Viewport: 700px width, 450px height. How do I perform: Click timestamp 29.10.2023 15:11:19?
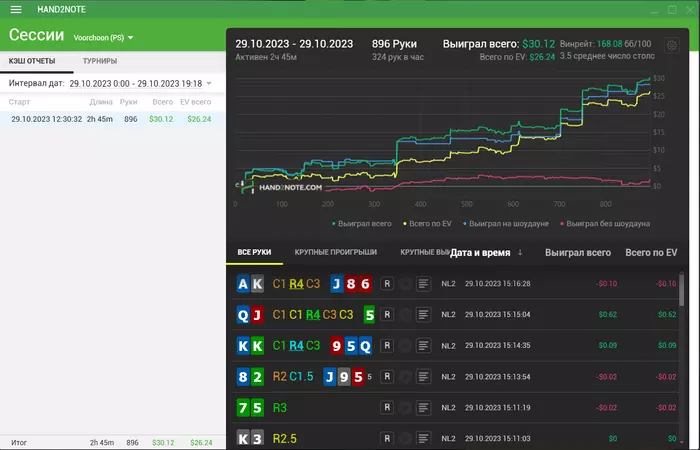click(x=498, y=408)
